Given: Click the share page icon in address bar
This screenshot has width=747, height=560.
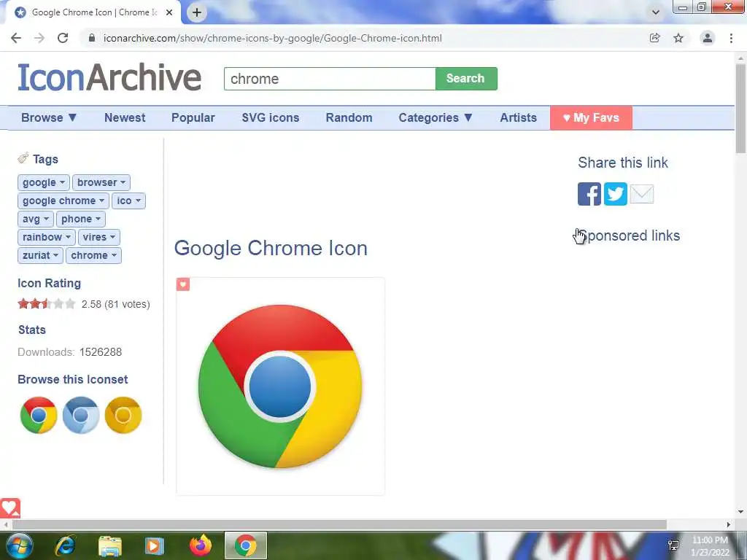Looking at the screenshot, I should [x=654, y=38].
